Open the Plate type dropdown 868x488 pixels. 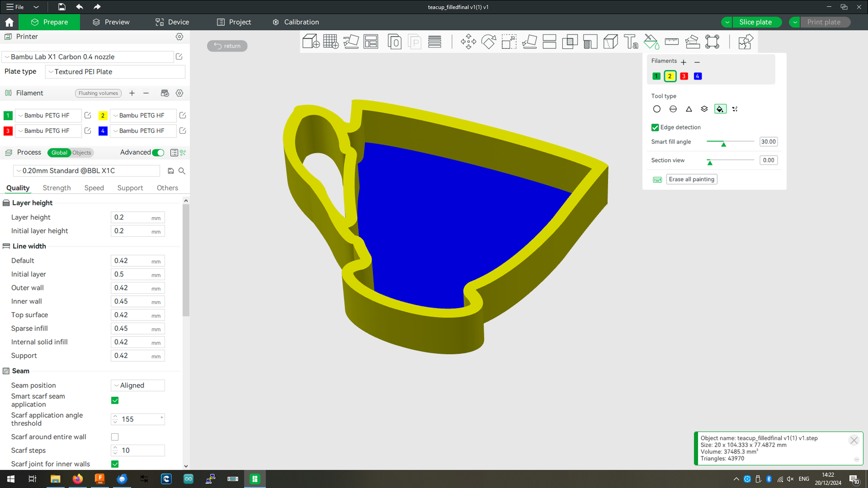(115, 72)
